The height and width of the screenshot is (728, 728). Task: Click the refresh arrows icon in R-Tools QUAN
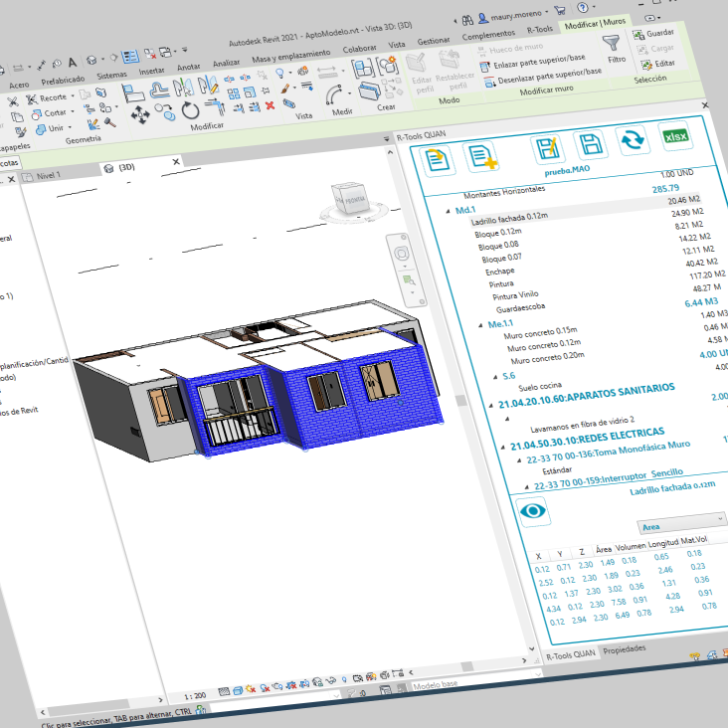(633, 140)
